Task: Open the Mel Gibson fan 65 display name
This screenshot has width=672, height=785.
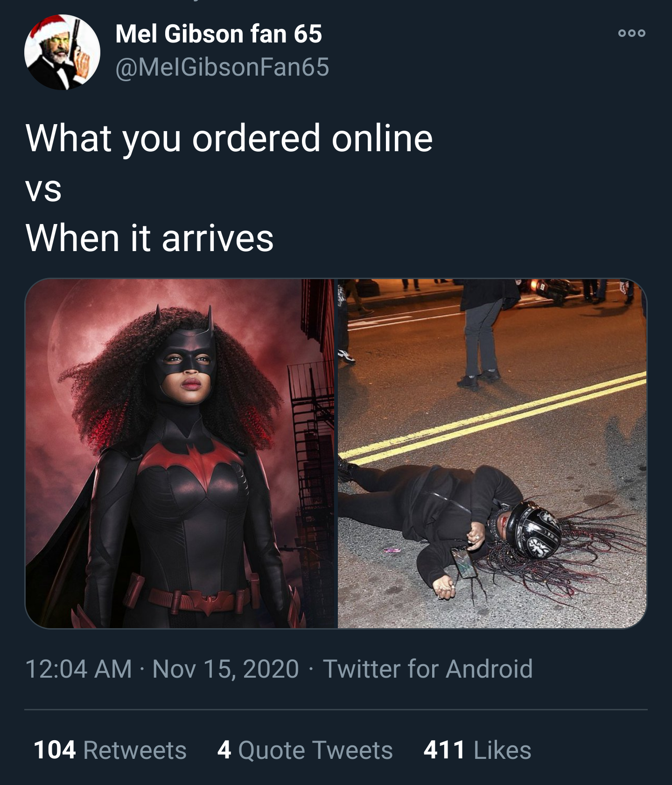Action: (x=218, y=34)
